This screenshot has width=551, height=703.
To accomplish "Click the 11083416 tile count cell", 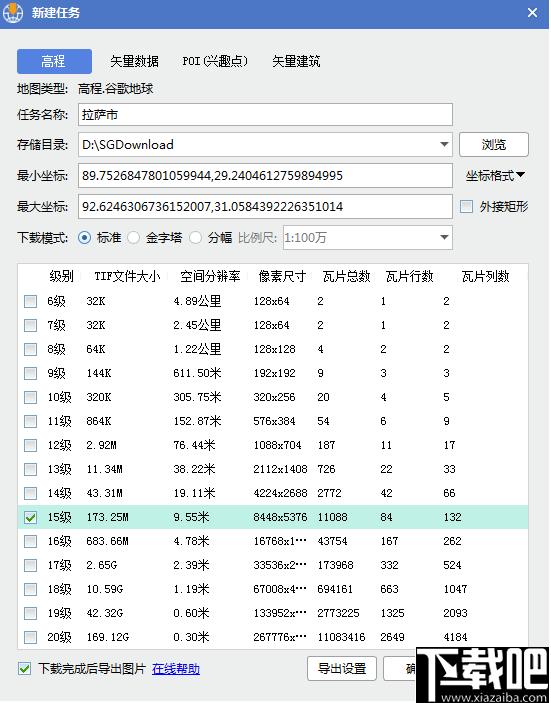I will click(342, 637).
